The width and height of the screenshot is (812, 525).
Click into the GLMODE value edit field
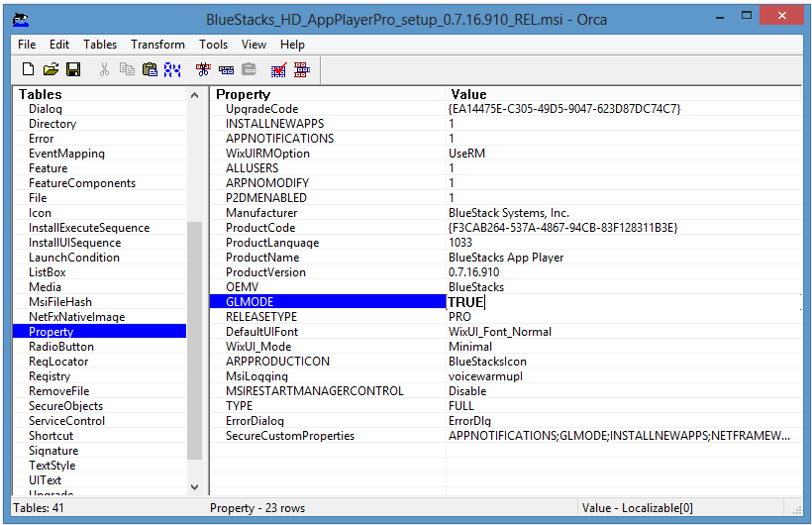(x=623, y=302)
